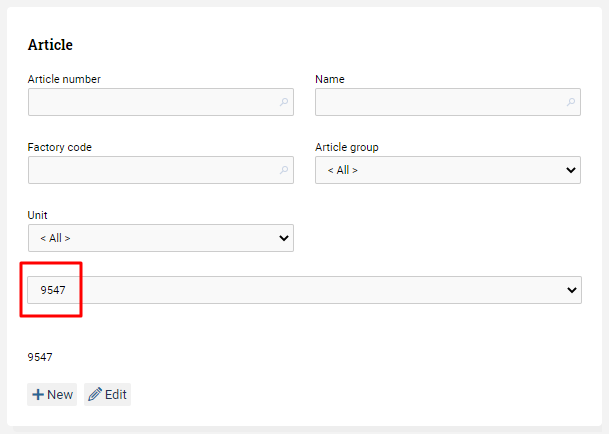Focus the Name input field
609x434 pixels.
(448, 102)
